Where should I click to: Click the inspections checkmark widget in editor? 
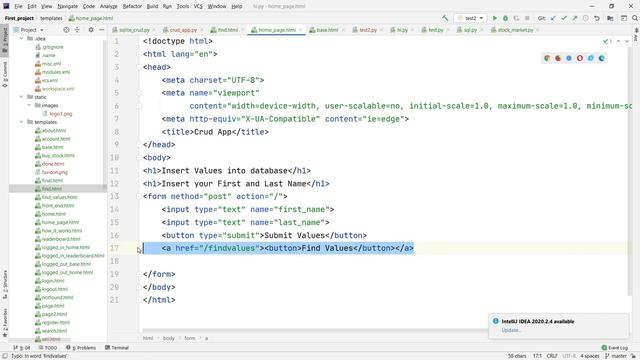point(607,41)
